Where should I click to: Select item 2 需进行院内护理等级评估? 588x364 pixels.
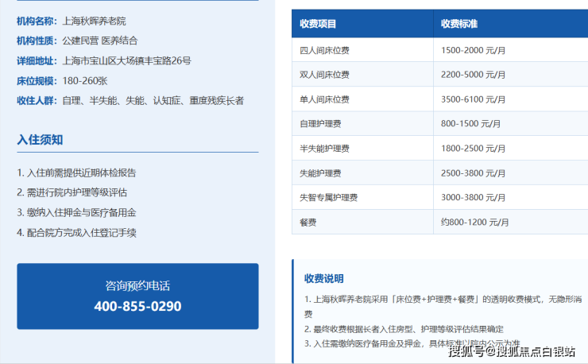click(72, 192)
